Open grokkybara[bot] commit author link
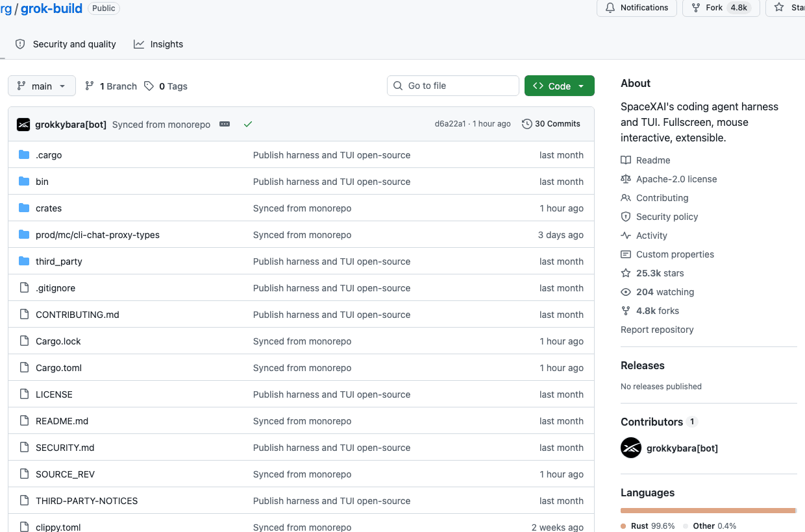The height and width of the screenshot is (532, 805). [71, 125]
